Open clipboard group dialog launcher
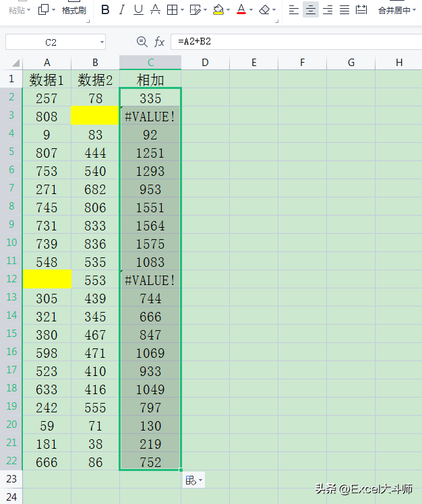The width and height of the screenshot is (422, 504). tap(88, 22)
